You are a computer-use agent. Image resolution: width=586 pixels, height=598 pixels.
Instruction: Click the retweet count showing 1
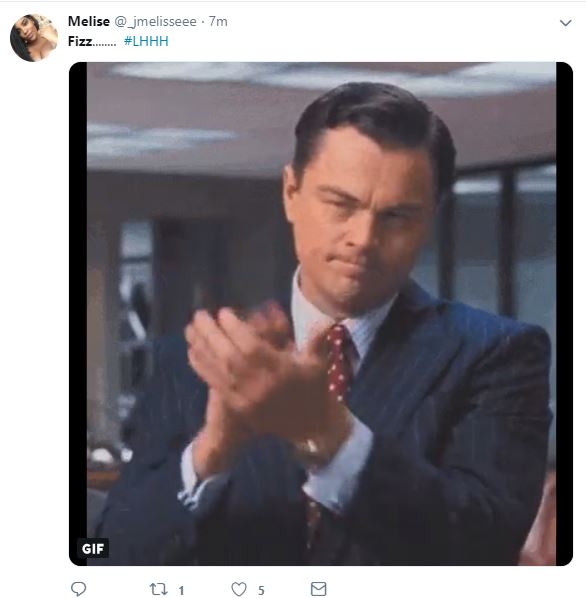point(181,591)
